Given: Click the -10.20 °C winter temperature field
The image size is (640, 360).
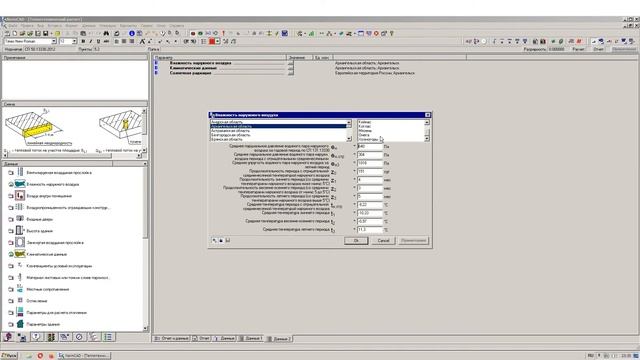Looking at the screenshot, I should [370, 213].
